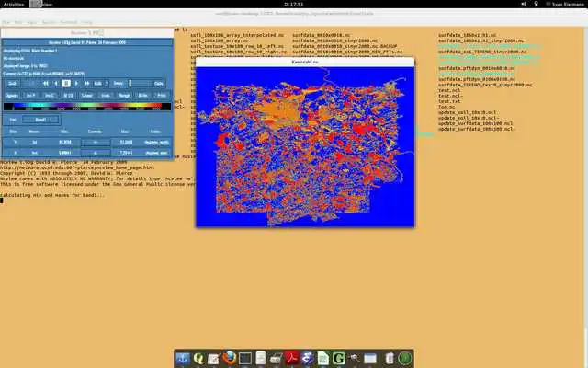Screen dimensions: 588x368
Task: Click the Y dimension cell in lat row
Action: pos(15,142)
